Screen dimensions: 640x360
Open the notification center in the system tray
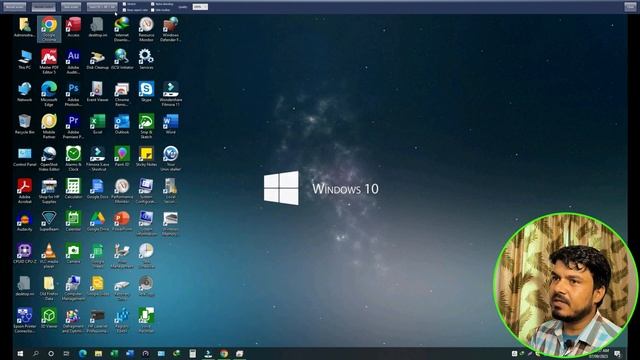[x=617, y=353]
